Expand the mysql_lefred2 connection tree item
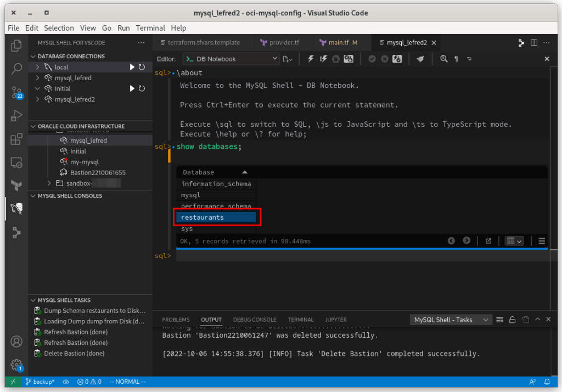This screenshot has width=562, height=392. (x=37, y=99)
